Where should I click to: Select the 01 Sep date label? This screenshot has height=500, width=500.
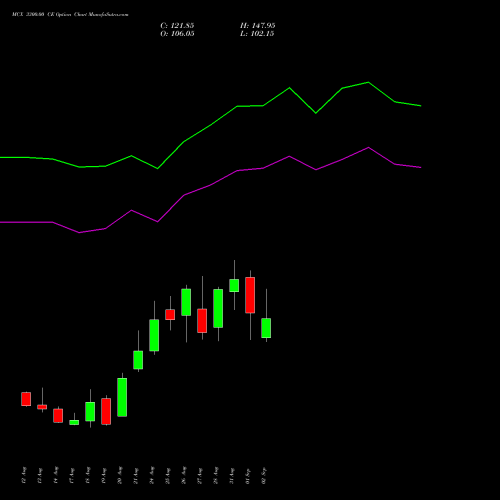pyautogui.click(x=248, y=476)
